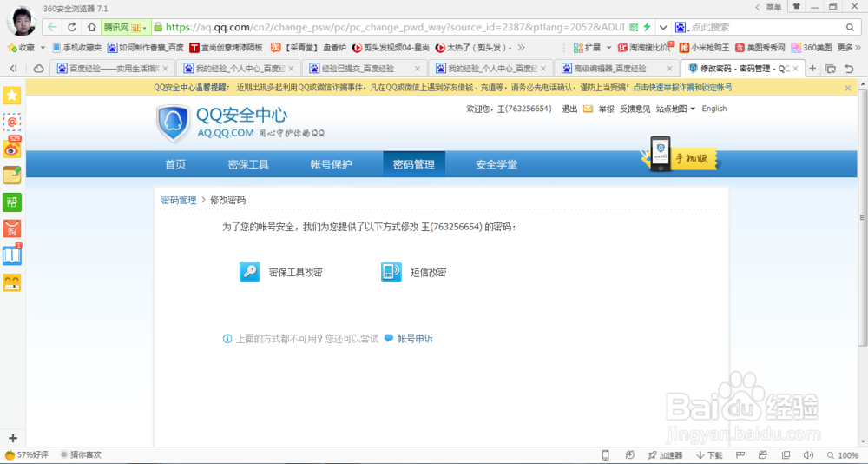The image size is (868, 464).
Task: Toggle the sound speaker icon in the status bar
Action: (808, 455)
